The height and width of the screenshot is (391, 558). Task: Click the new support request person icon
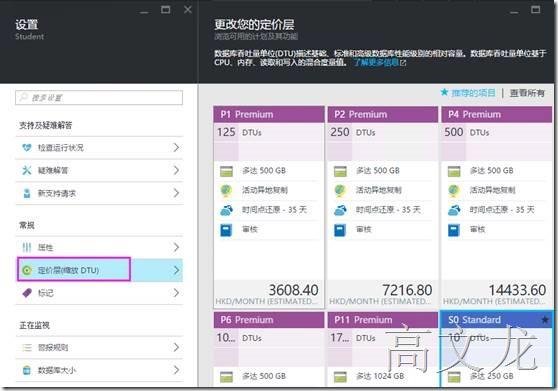[x=27, y=193]
